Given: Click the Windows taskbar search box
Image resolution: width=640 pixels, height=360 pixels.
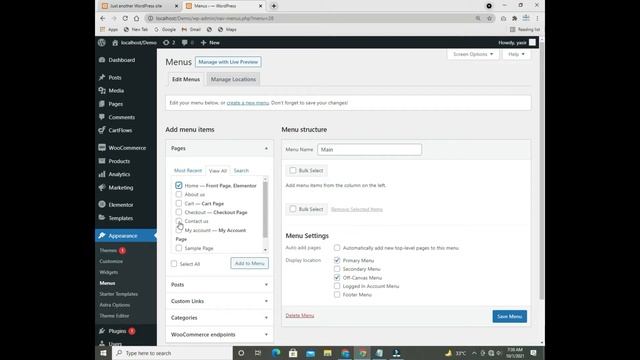Looking at the screenshot, I should 172,353.
